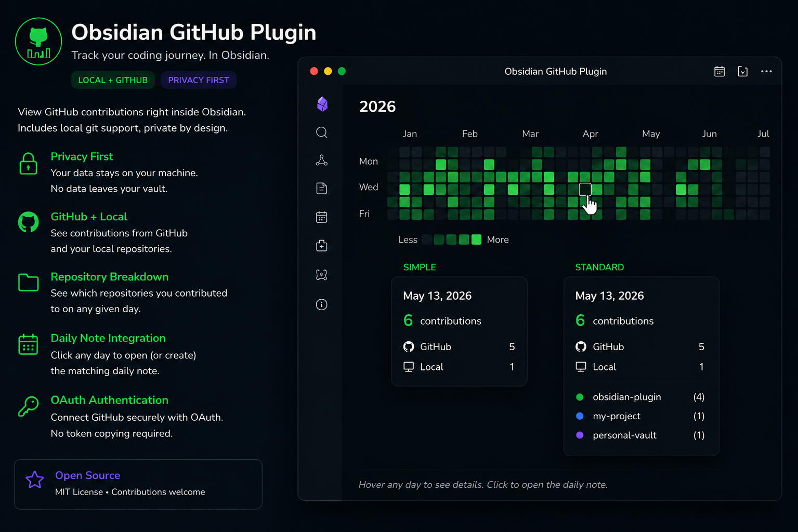Viewport: 798px width, 532px height.
Task: Click the Mon row label
Action: pos(369,161)
